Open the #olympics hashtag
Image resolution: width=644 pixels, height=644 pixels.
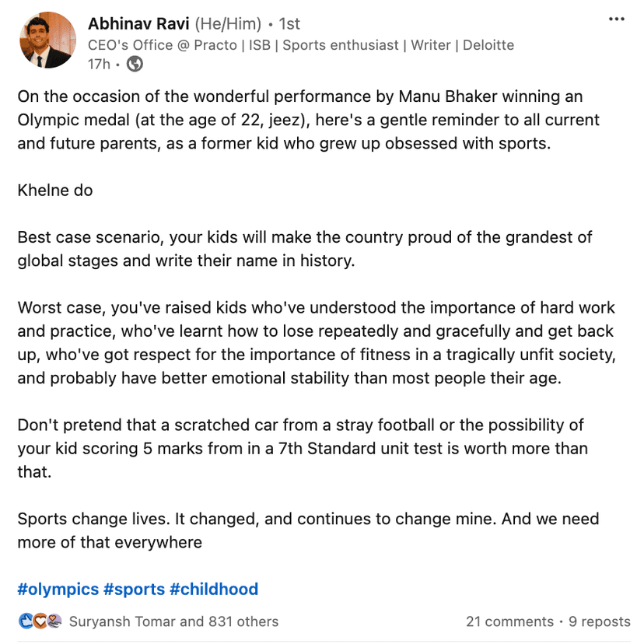(x=58, y=589)
